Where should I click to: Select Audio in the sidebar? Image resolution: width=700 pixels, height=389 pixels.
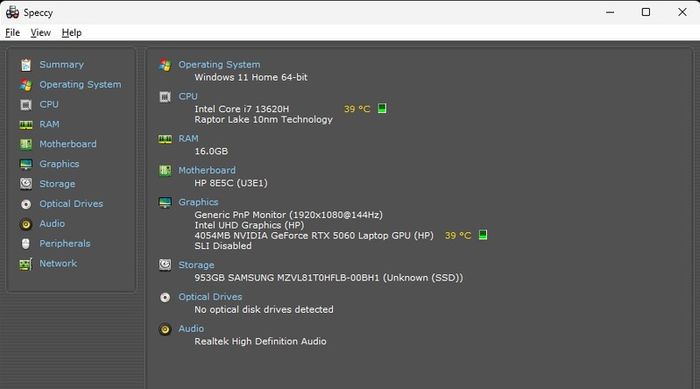coord(52,224)
